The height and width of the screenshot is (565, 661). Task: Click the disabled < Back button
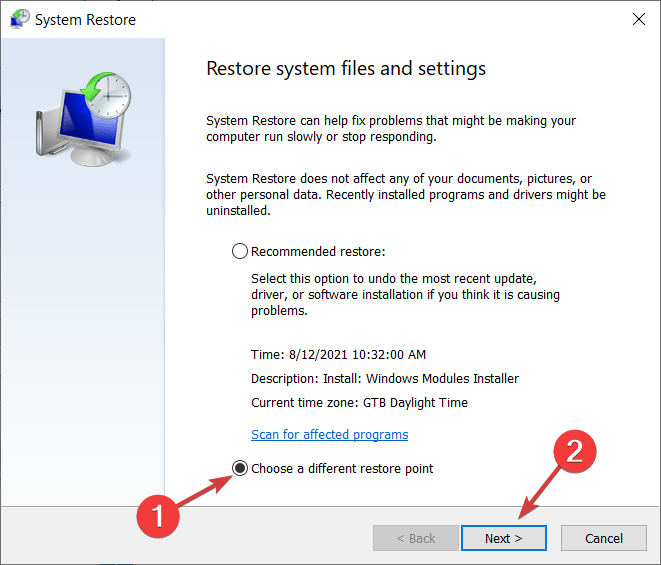point(416,538)
